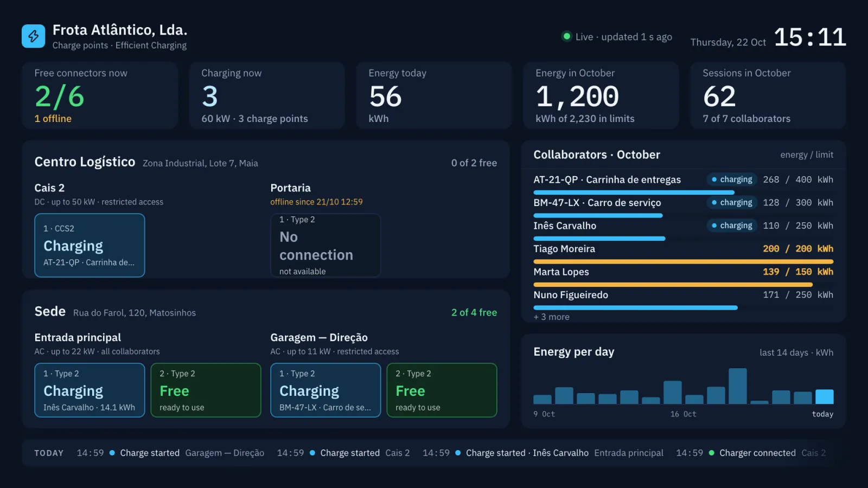The width and height of the screenshot is (868, 488).
Task: Open the Sessions in October card
Action: click(x=768, y=95)
